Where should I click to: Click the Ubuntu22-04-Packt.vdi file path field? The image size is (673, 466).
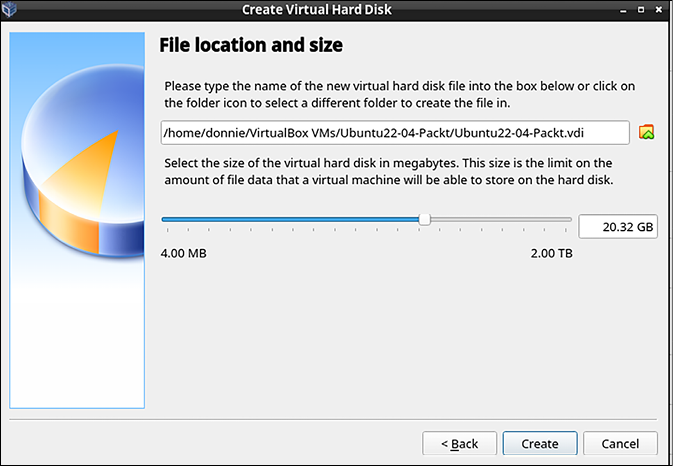[x=395, y=133]
